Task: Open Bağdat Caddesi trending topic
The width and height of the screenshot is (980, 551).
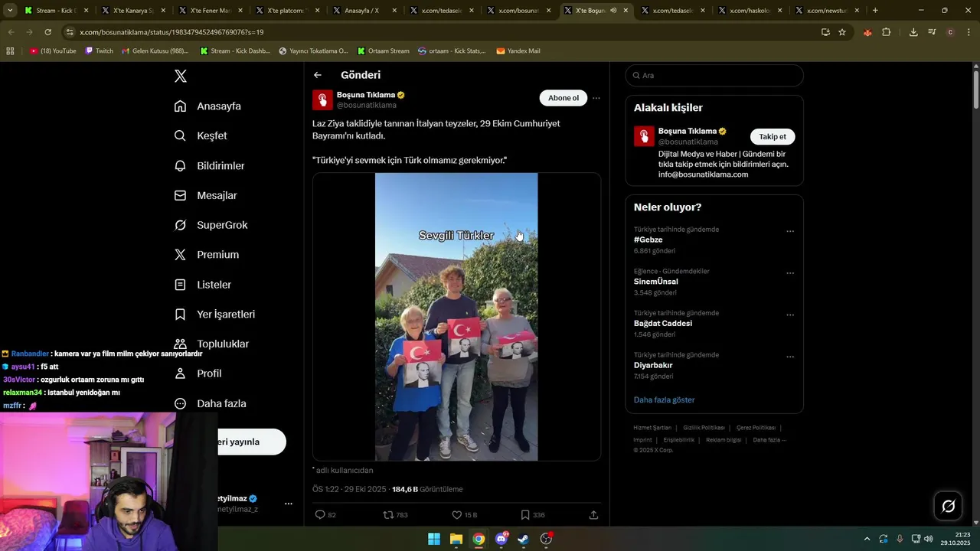Action: click(x=663, y=323)
